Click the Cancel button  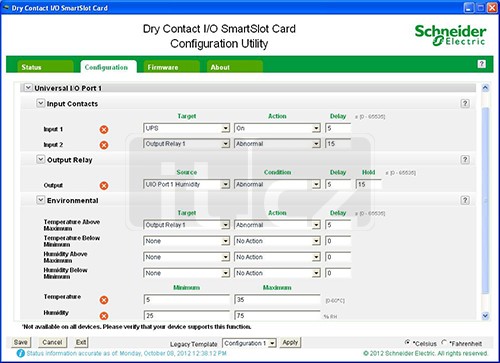point(52,342)
